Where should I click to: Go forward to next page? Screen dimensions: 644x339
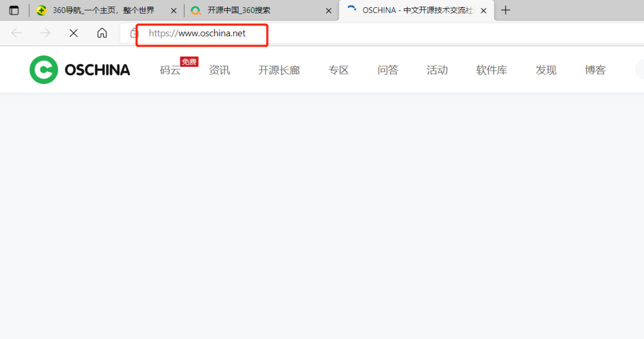(45, 33)
